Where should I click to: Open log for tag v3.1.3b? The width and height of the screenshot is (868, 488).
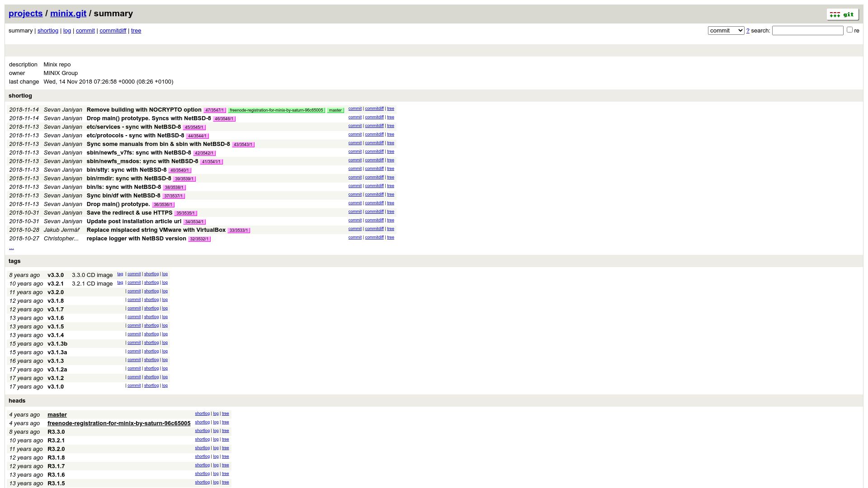[165, 343]
